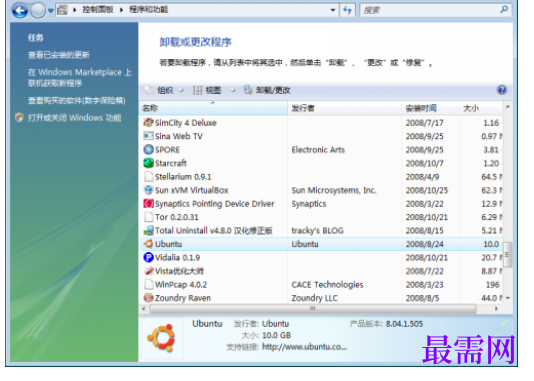The width and height of the screenshot is (534, 381).
Task: Click the Forward navigation arrow button
Action: (38, 11)
